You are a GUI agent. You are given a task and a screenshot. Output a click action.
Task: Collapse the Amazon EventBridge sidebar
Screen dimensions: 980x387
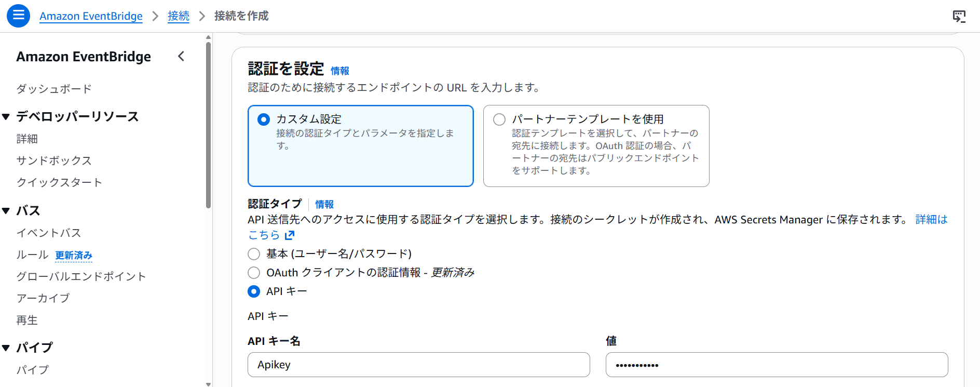pos(181,56)
